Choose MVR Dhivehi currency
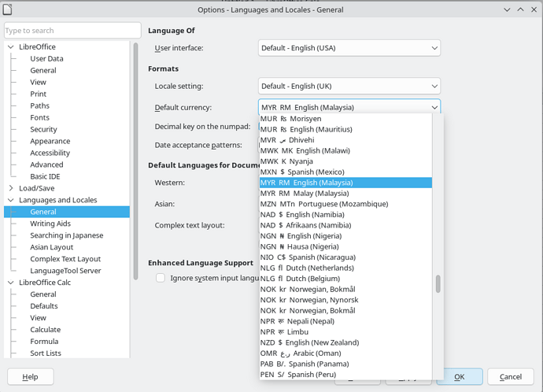The height and width of the screenshot is (392, 543). tap(345, 140)
